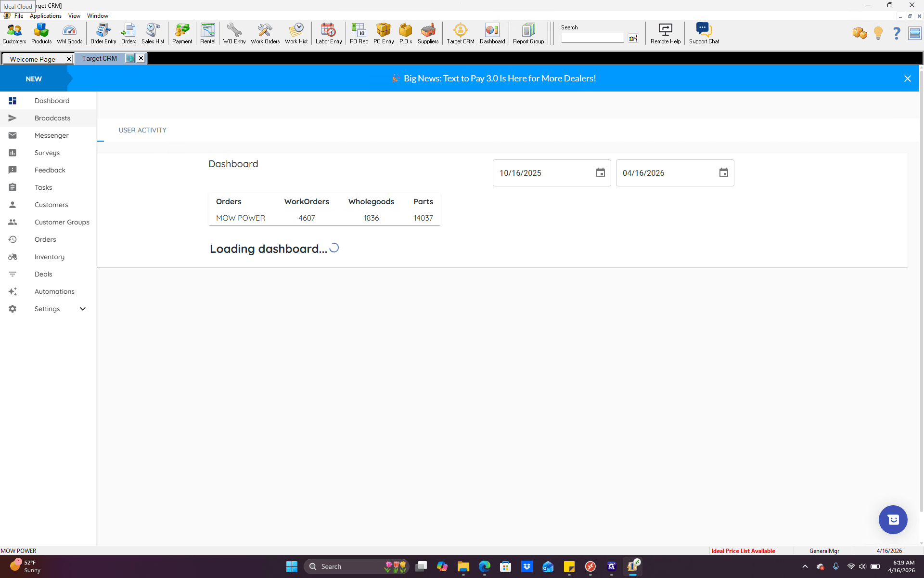The image size is (924, 578).
Task: Open the Sales Hist toolbar icon
Action: [153, 34]
